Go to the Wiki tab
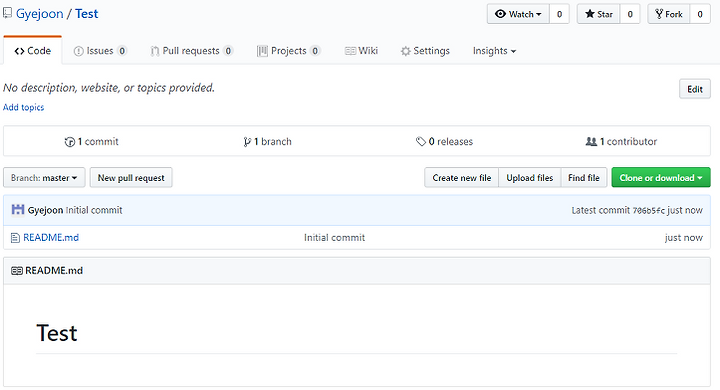 [x=361, y=51]
